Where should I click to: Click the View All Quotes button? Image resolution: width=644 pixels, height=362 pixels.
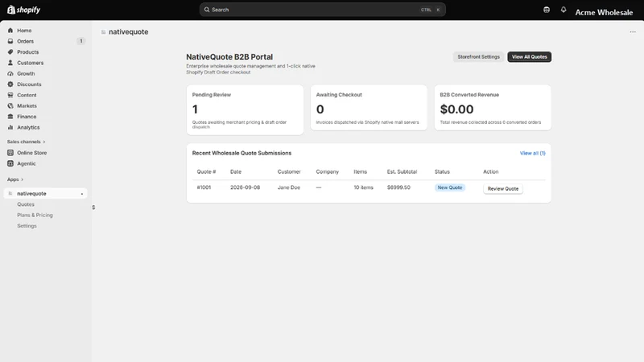tap(530, 57)
